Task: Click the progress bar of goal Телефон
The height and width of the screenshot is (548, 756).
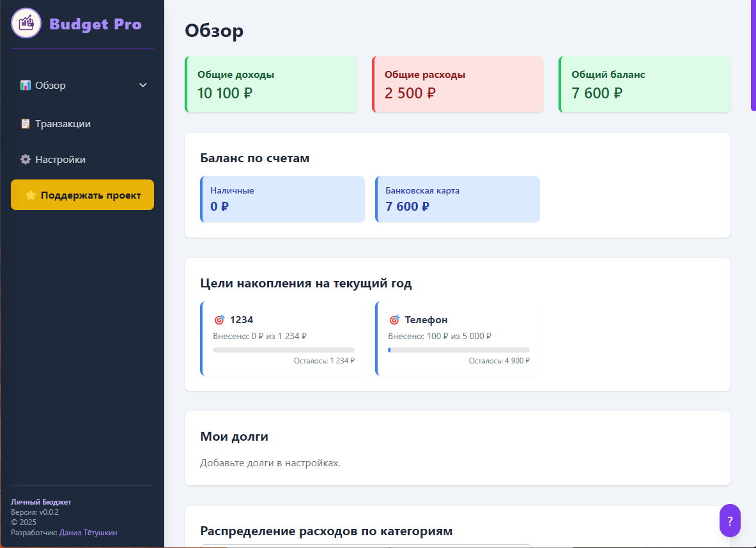Action: click(458, 349)
